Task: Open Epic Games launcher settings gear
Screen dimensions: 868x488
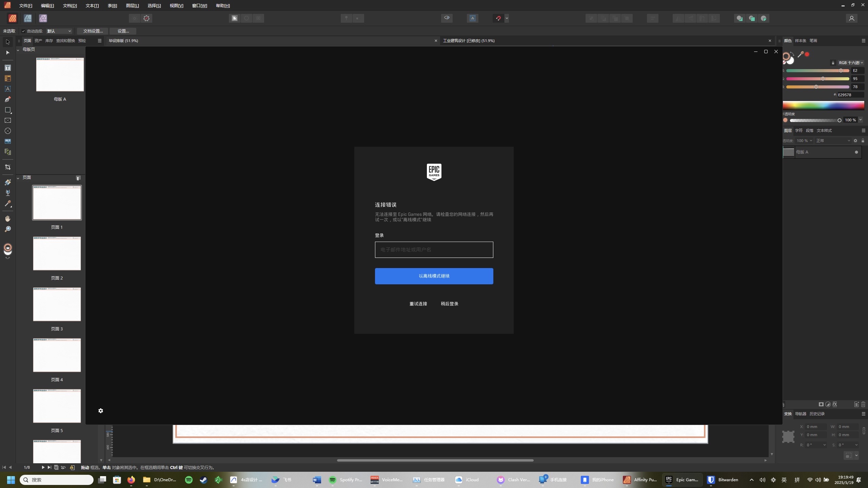Action: (101, 411)
